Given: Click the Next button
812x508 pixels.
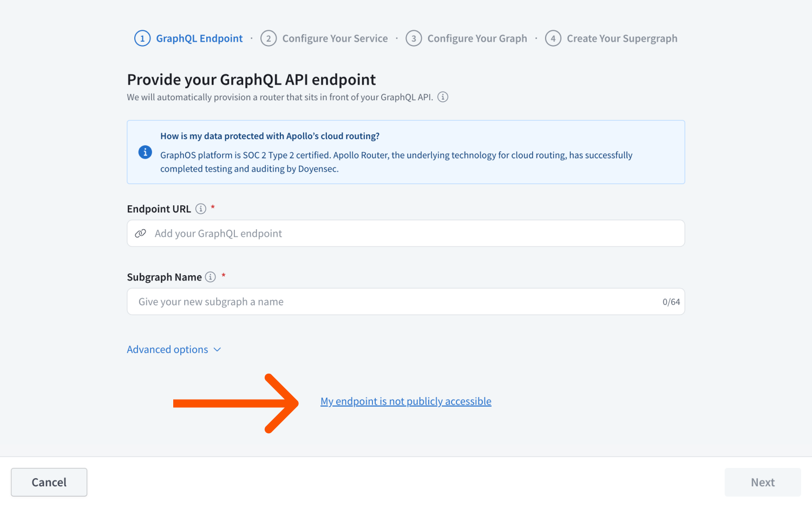Looking at the screenshot, I should pyautogui.click(x=762, y=482).
